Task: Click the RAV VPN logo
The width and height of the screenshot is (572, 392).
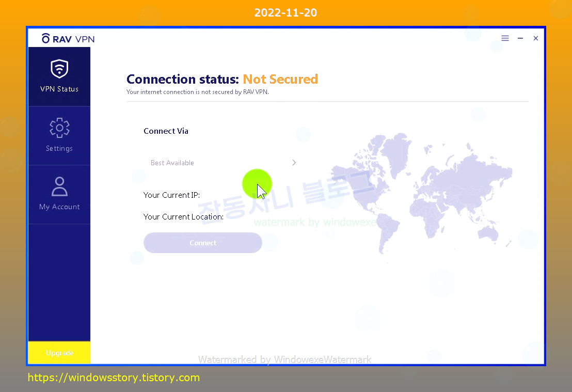Action: (x=68, y=39)
